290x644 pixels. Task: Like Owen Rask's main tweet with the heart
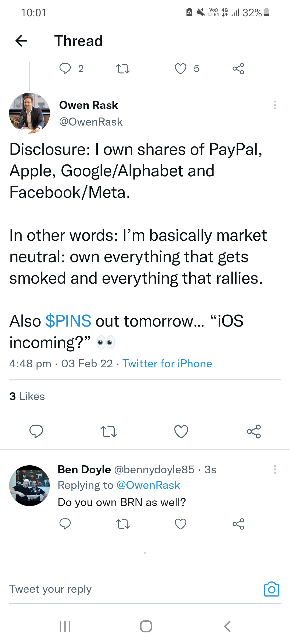(x=181, y=431)
